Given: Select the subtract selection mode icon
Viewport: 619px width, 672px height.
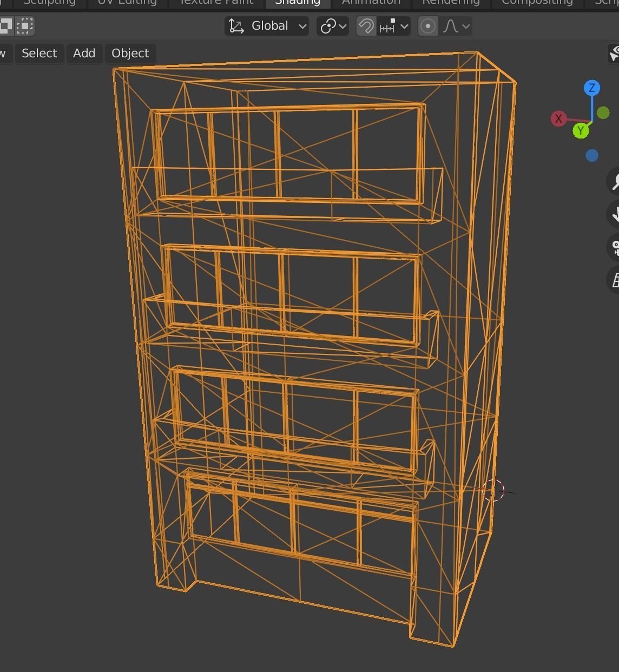Looking at the screenshot, I should [x=5, y=25].
